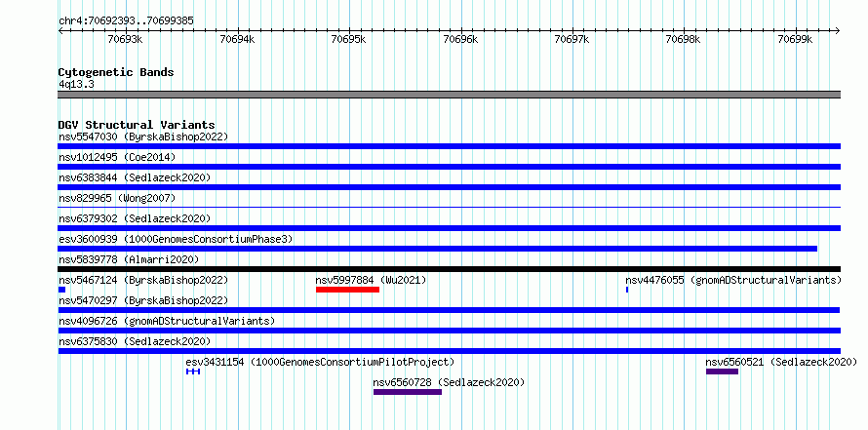Click the nsv6560728 (Sedlazeck2020) label

click(x=449, y=382)
